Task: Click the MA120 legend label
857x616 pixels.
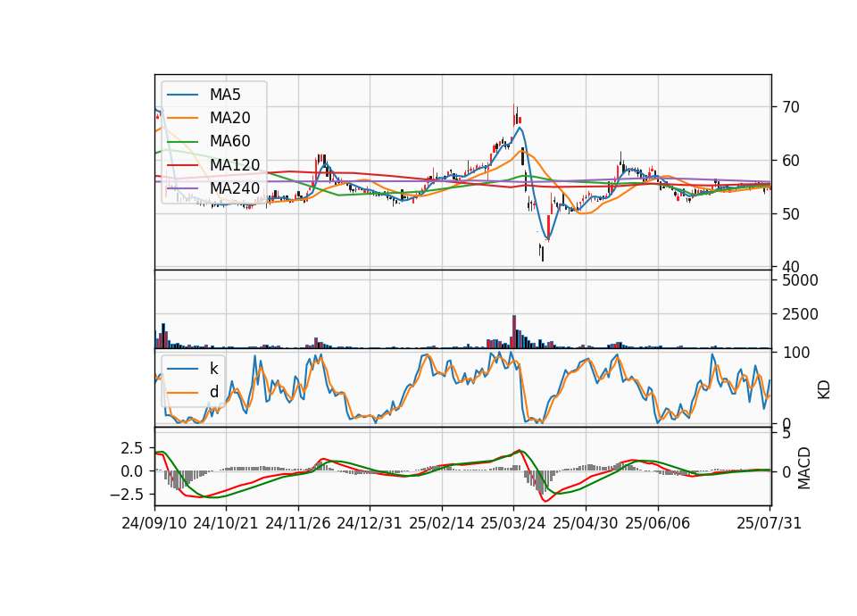Action: tap(235, 164)
